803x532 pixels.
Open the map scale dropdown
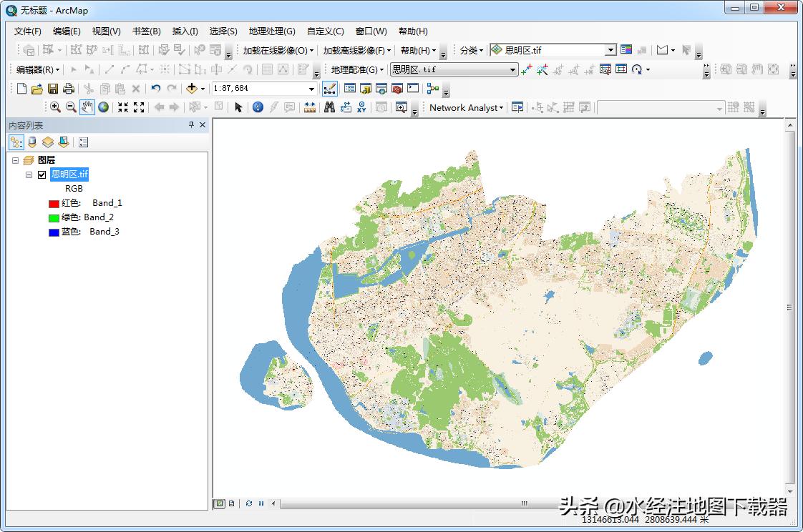click(311, 89)
